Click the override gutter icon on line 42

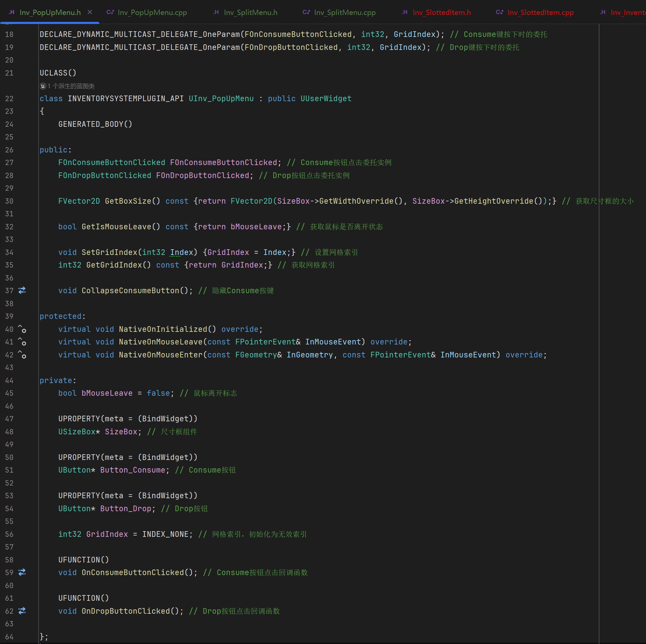(22, 355)
